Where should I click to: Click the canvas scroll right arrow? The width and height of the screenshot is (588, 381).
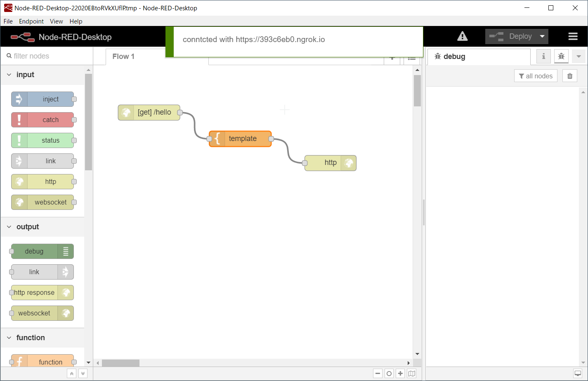(x=409, y=363)
